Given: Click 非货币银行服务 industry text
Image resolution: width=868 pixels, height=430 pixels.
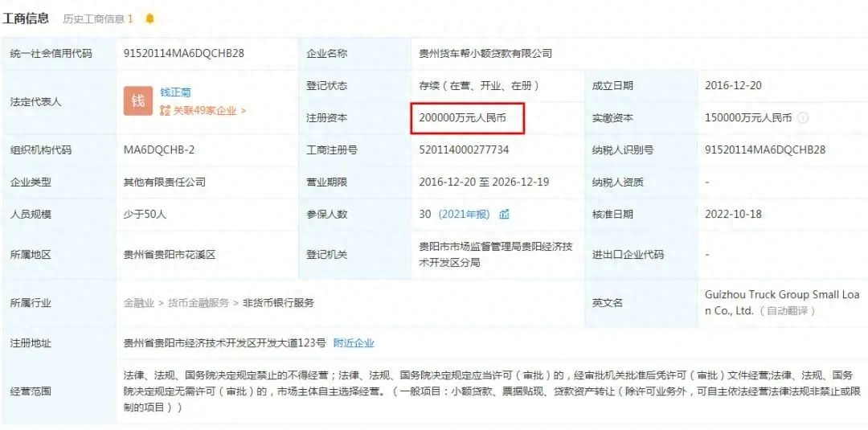Looking at the screenshot, I should coord(278,303).
